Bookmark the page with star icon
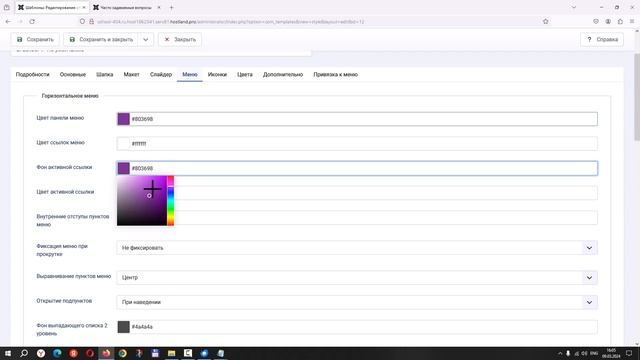Viewport: 640px width, 360px height. click(545, 22)
